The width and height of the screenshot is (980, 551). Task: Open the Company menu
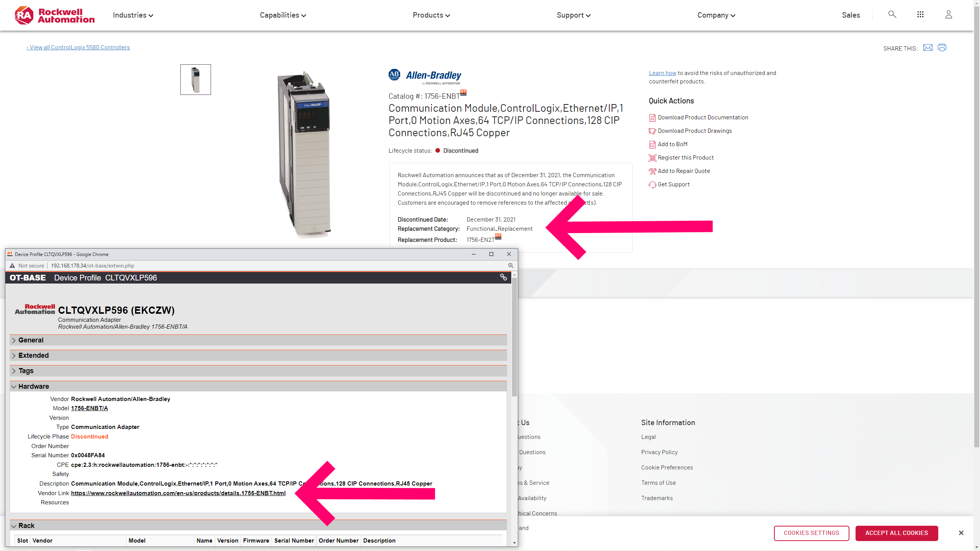pyautogui.click(x=716, y=15)
